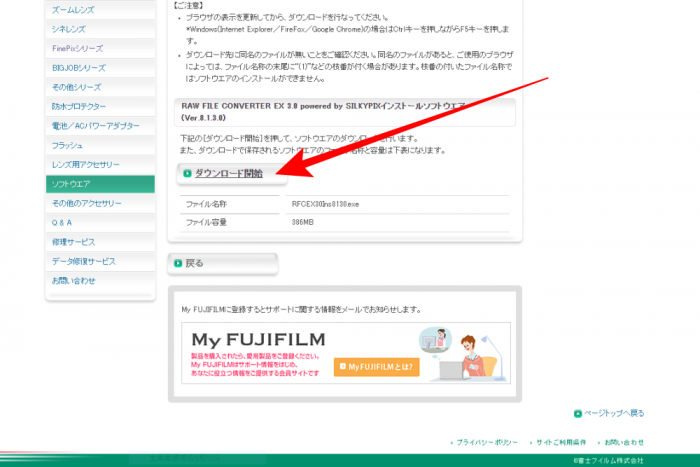
Task: Open サイトご利用条件 footer link
Action: [561, 442]
